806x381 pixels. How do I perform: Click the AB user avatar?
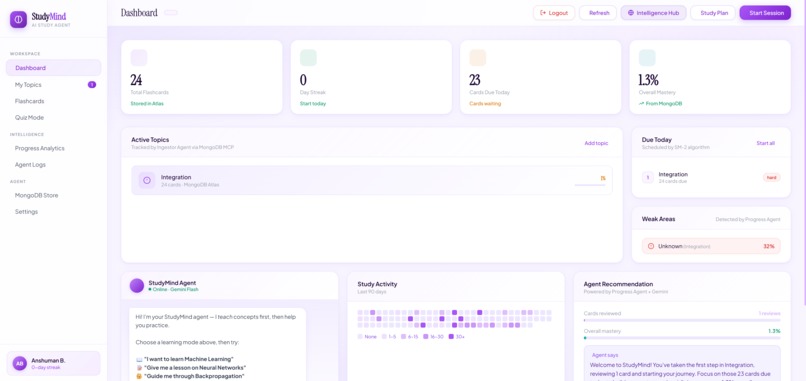pos(20,363)
